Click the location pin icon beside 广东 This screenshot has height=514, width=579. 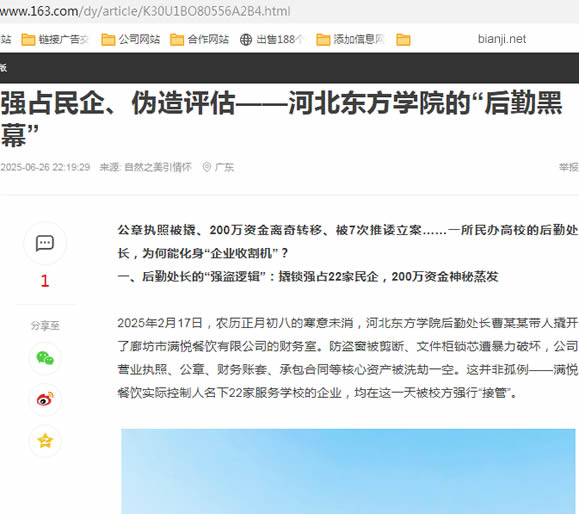207,167
